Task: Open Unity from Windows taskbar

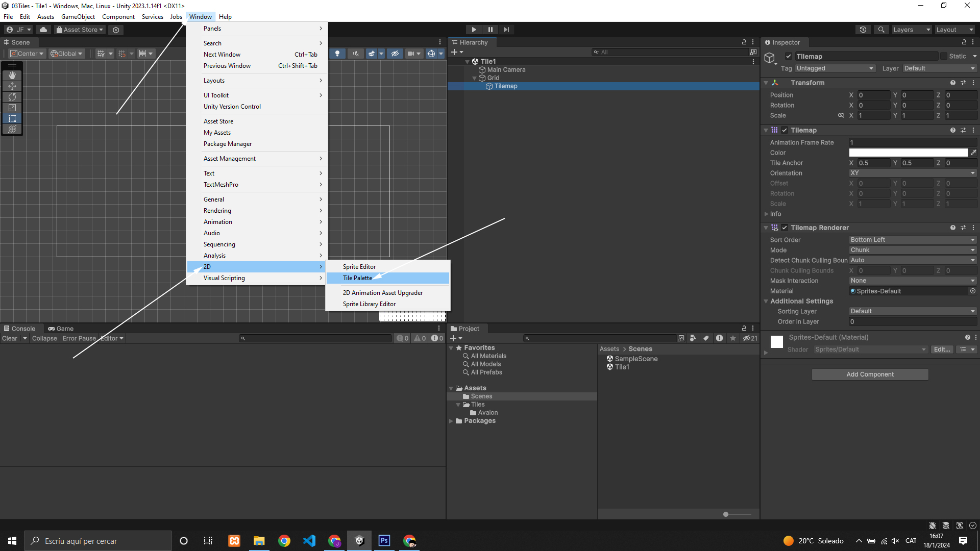Action: [x=359, y=541]
